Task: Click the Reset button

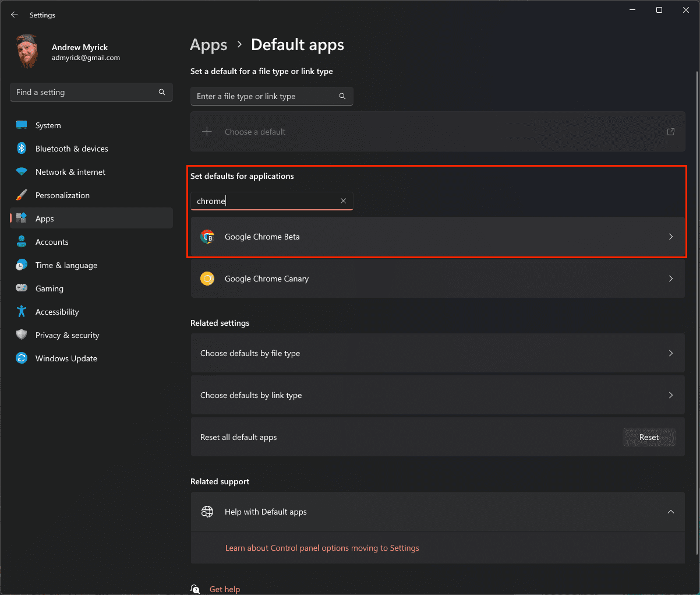Action: tap(649, 437)
